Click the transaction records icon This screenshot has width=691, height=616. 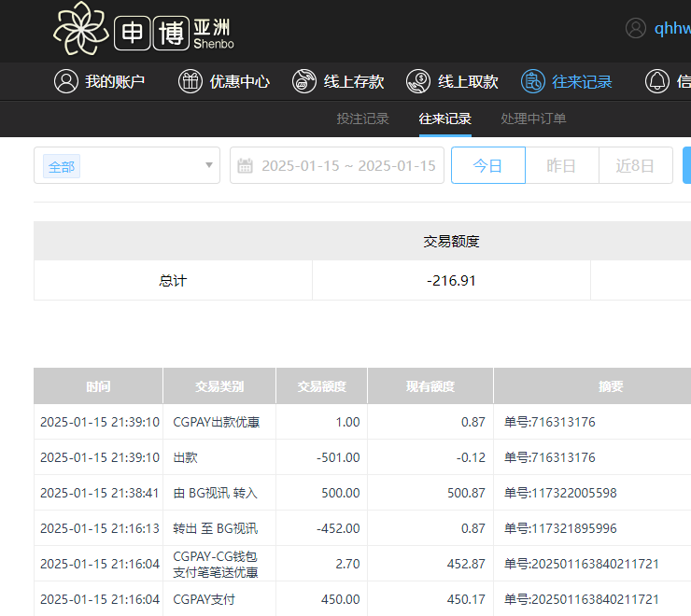[532, 81]
